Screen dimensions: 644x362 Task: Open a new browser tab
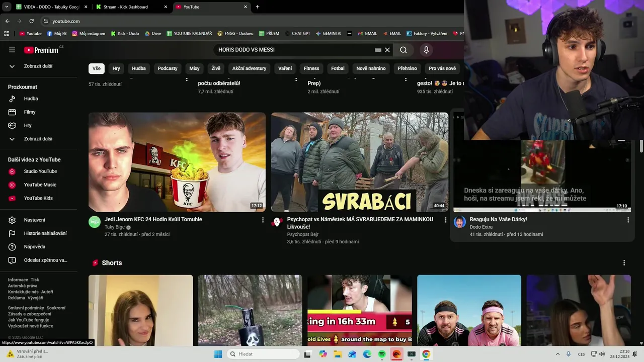pyautogui.click(x=258, y=7)
